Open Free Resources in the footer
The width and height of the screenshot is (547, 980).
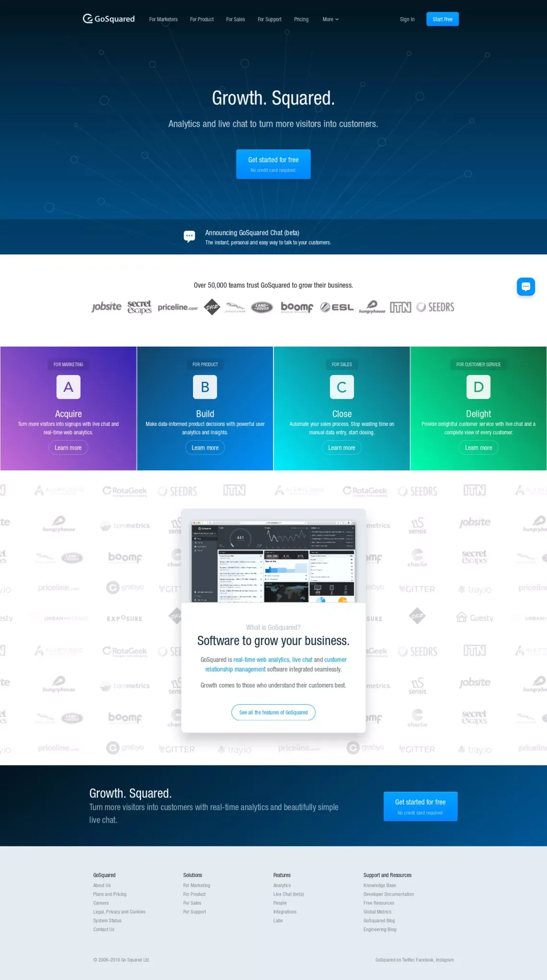(379, 903)
